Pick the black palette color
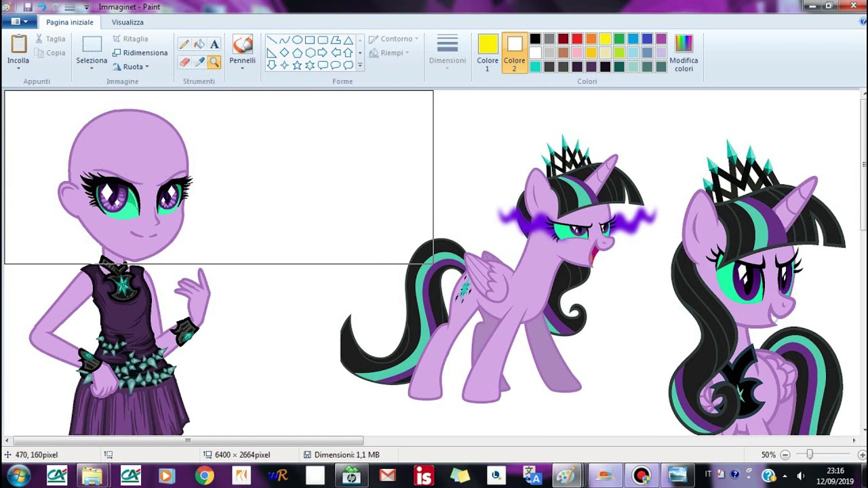 click(x=535, y=39)
